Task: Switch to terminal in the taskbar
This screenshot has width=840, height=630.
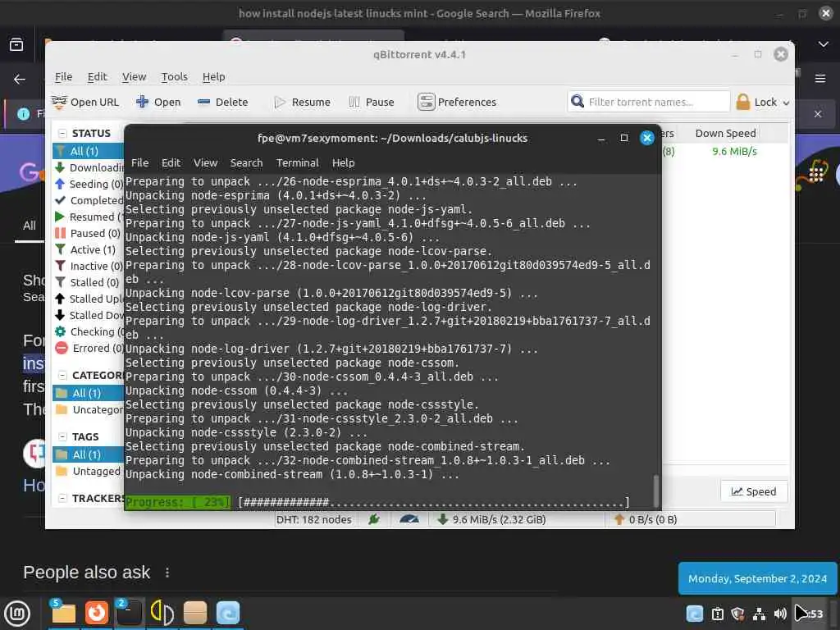Action: click(129, 613)
